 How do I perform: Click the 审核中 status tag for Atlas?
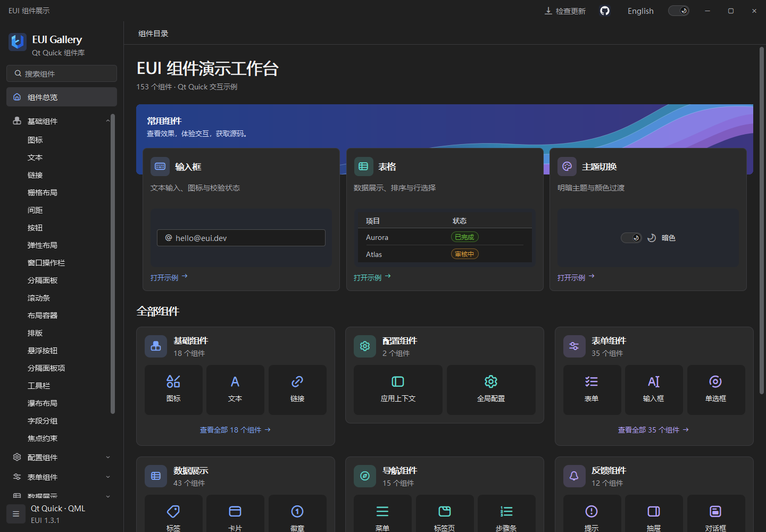coord(464,254)
